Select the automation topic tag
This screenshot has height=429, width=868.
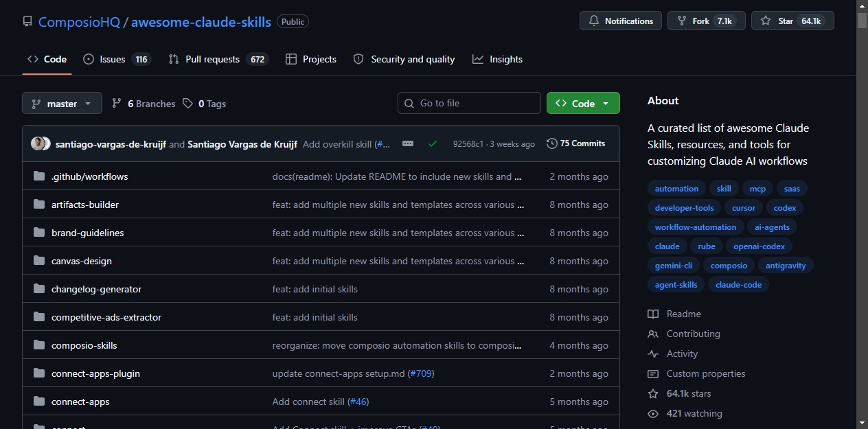point(676,189)
